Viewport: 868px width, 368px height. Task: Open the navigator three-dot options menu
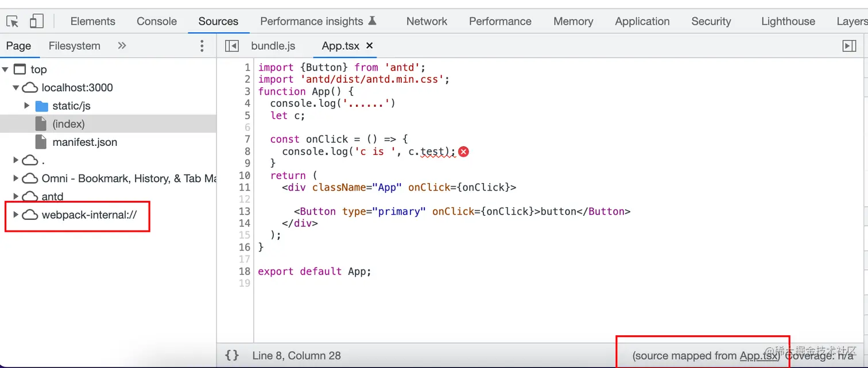[201, 46]
